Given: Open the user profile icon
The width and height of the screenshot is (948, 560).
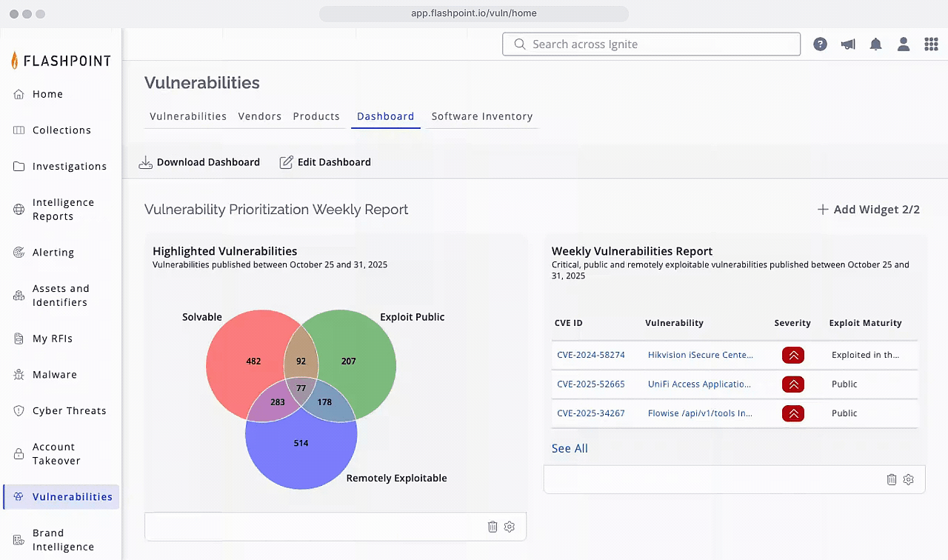Looking at the screenshot, I should click(904, 44).
